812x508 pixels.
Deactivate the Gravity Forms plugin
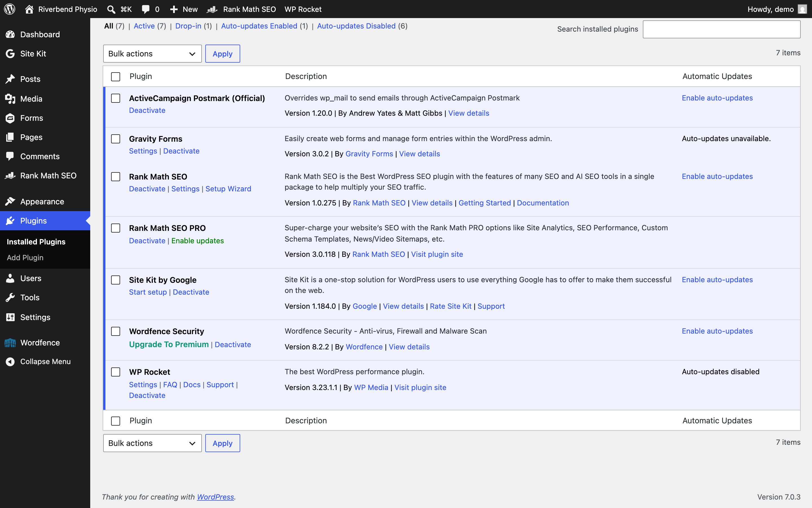[181, 151]
